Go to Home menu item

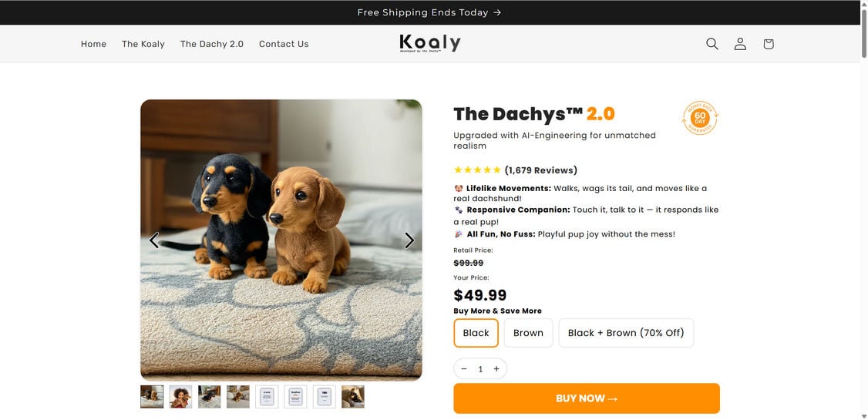(x=93, y=44)
